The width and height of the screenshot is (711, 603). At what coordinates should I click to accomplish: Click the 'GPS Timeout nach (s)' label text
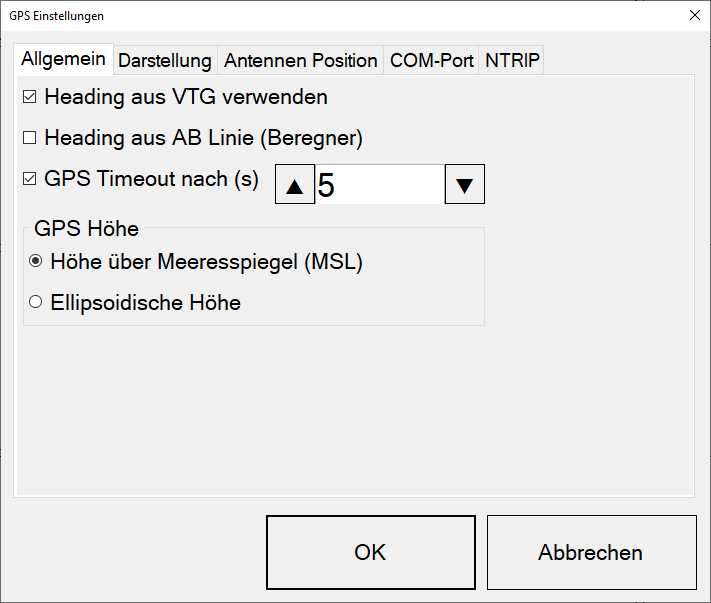coord(151,179)
